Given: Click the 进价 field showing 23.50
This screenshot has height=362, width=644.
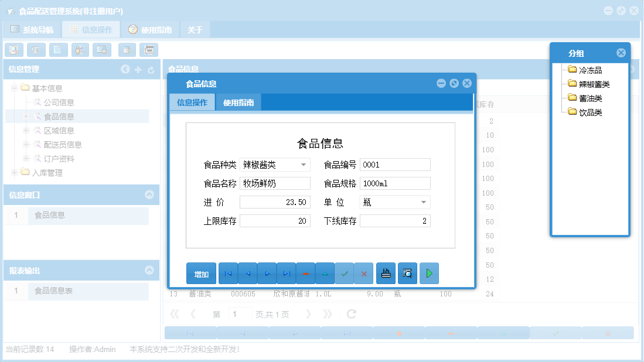Looking at the screenshot, I should click(275, 202).
